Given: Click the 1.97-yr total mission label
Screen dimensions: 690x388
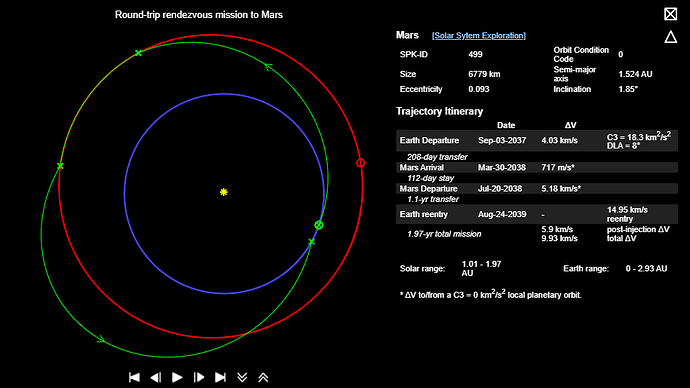Looking at the screenshot, I should click(x=444, y=234).
